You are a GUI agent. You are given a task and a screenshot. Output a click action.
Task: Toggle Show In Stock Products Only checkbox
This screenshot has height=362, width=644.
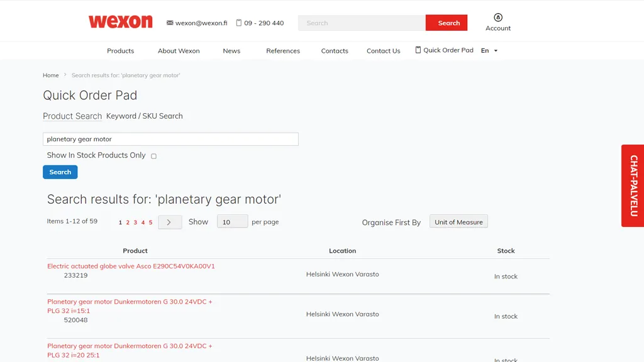[x=153, y=156]
